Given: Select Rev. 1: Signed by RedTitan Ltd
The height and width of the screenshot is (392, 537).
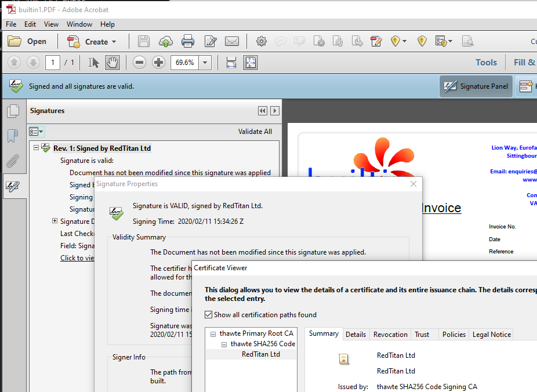Looking at the screenshot, I should click(x=102, y=148).
